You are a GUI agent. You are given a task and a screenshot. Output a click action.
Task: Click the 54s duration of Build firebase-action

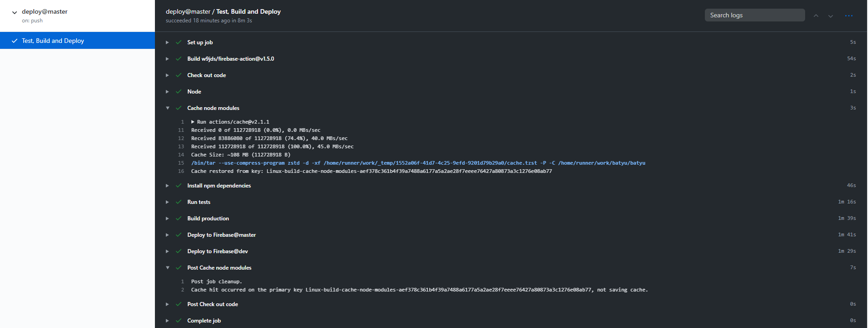[x=852, y=59]
